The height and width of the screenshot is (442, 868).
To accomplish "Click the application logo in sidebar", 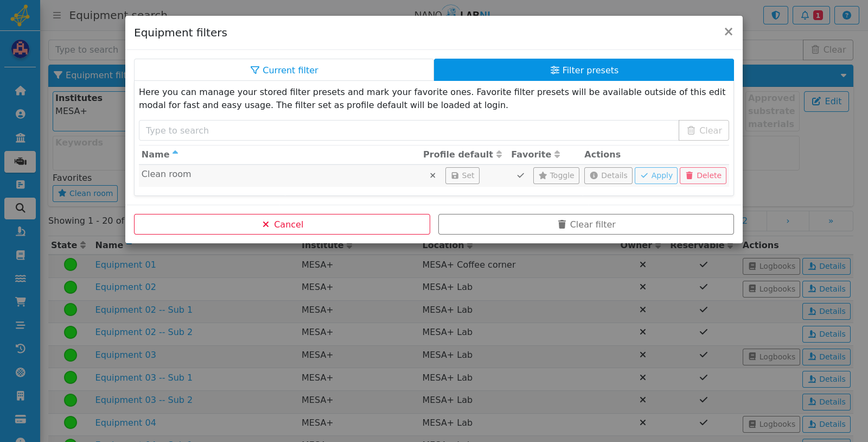I will [x=20, y=15].
